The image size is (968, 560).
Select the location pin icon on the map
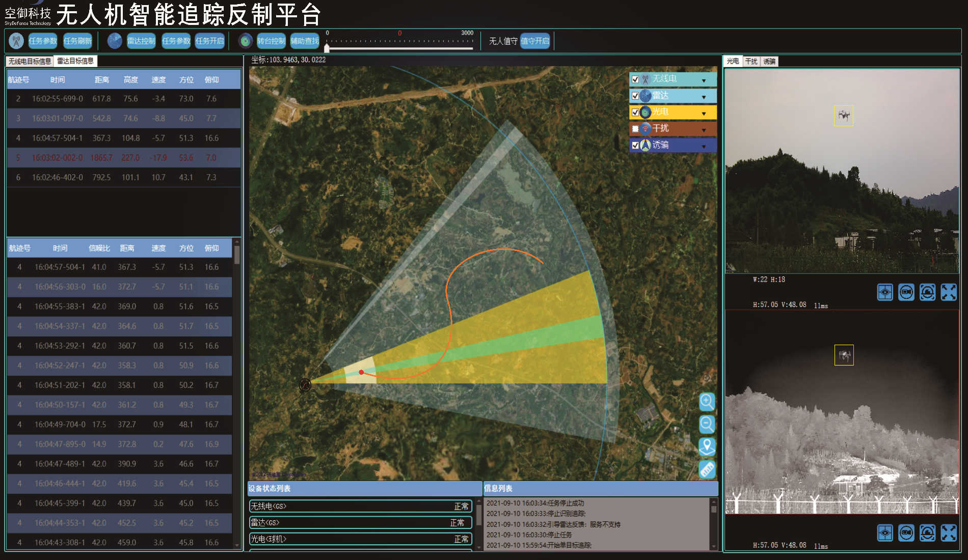click(707, 446)
